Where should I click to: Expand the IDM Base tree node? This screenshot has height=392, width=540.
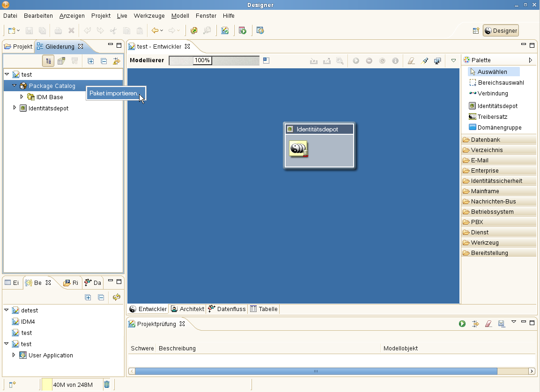coord(22,97)
